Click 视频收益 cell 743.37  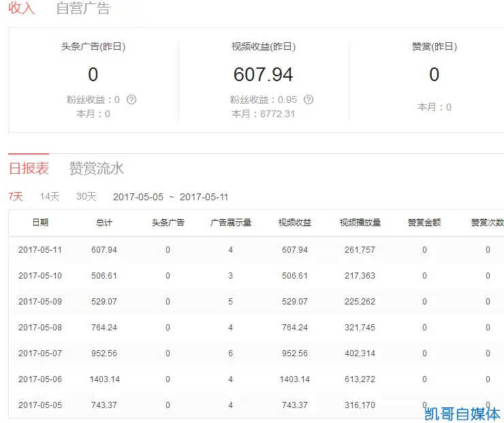(x=295, y=405)
